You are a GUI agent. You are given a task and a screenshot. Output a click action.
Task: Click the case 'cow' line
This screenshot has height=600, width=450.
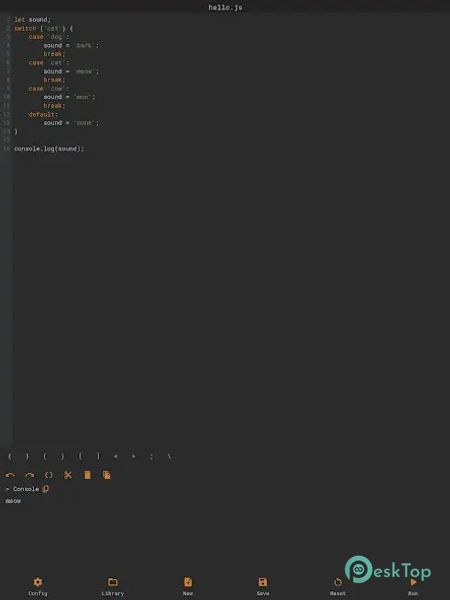(x=49, y=88)
